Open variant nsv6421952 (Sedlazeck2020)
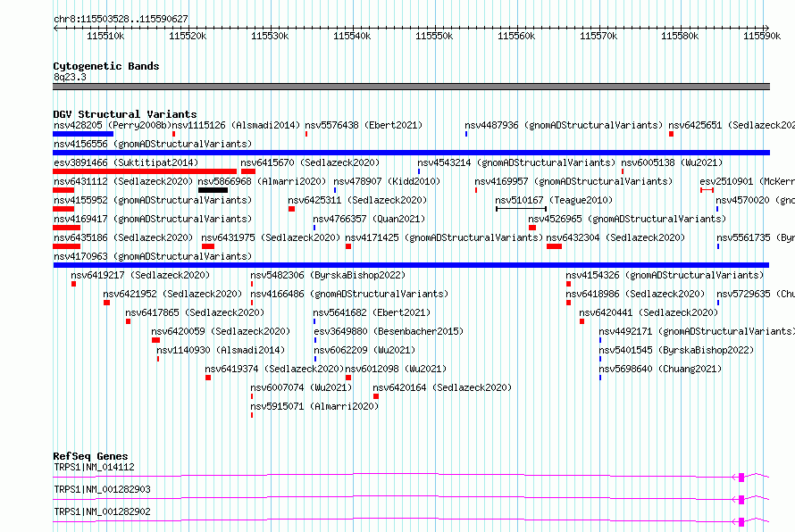The height and width of the screenshot is (532, 795). (x=172, y=294)
